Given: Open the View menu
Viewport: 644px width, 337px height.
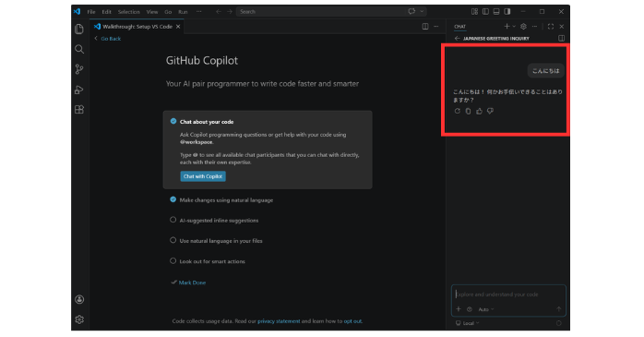Looking at the screenshot, I should [x=152, y=11].
